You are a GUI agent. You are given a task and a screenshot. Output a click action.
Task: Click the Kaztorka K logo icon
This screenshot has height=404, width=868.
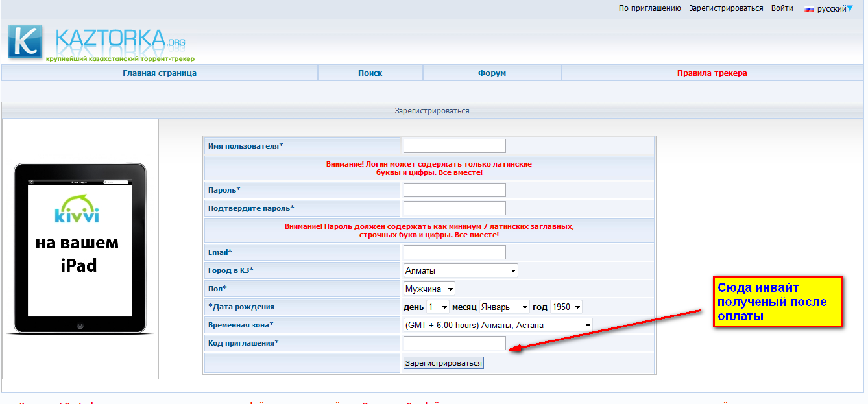(x=25, y=42)
